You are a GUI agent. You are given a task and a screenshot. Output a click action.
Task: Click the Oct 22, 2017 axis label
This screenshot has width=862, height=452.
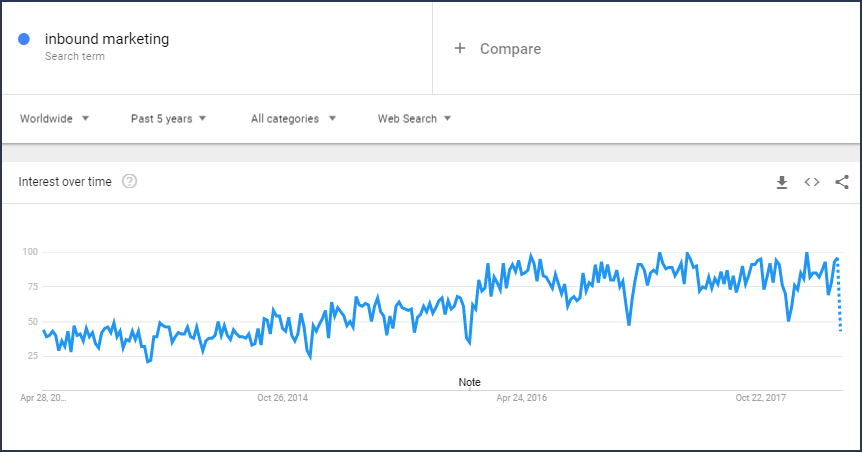coord(762,398)
